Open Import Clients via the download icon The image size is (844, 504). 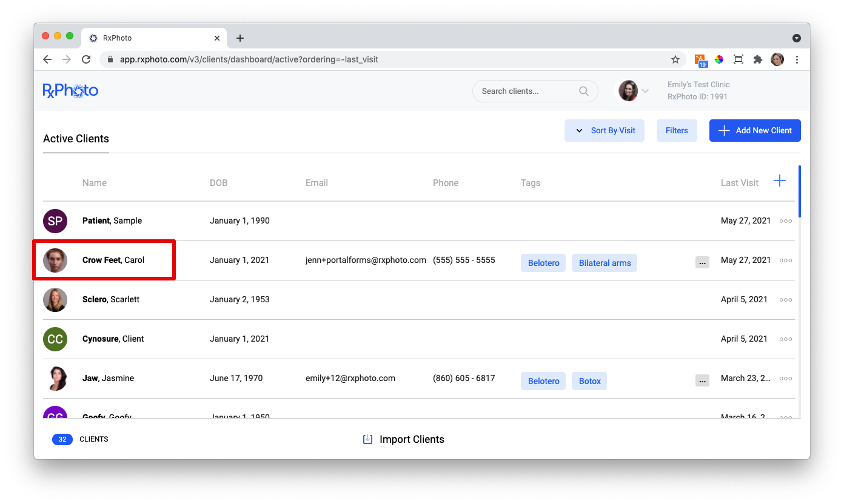pyautogui.click(x=367, y=439)
